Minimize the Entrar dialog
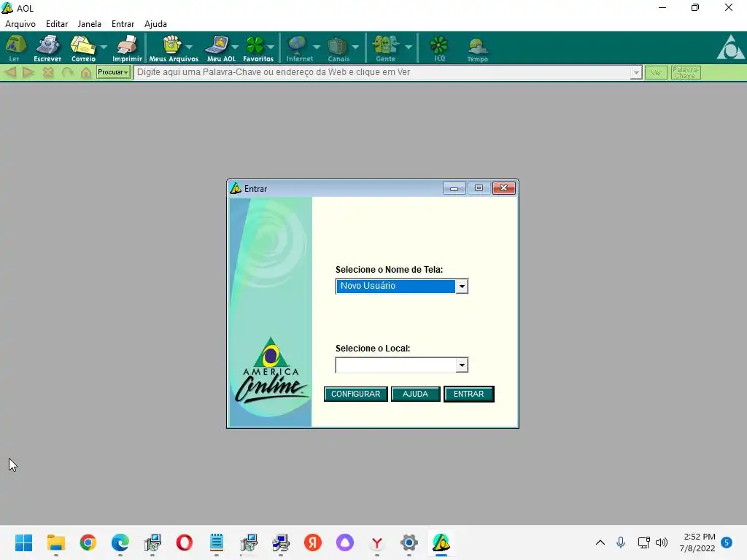The width and height of the screenshot is (747, 560). [x=454, y=189]
